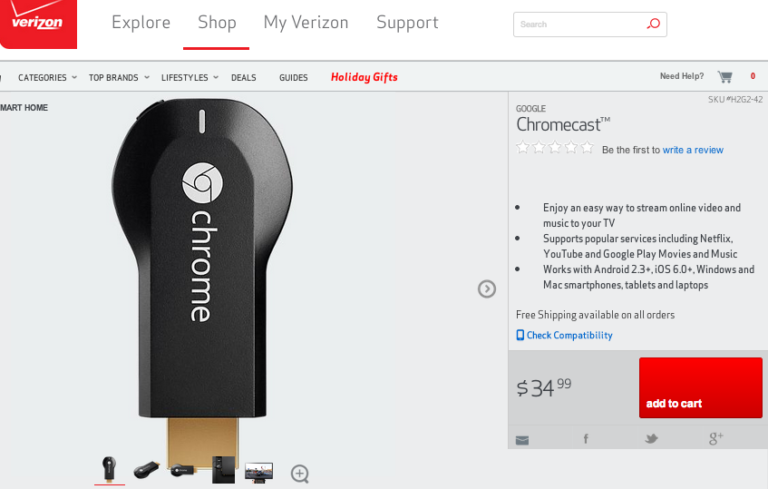Share on Google Plus icon
The image size is (768, 489).
pyautogui.click(x=715, y=439)
